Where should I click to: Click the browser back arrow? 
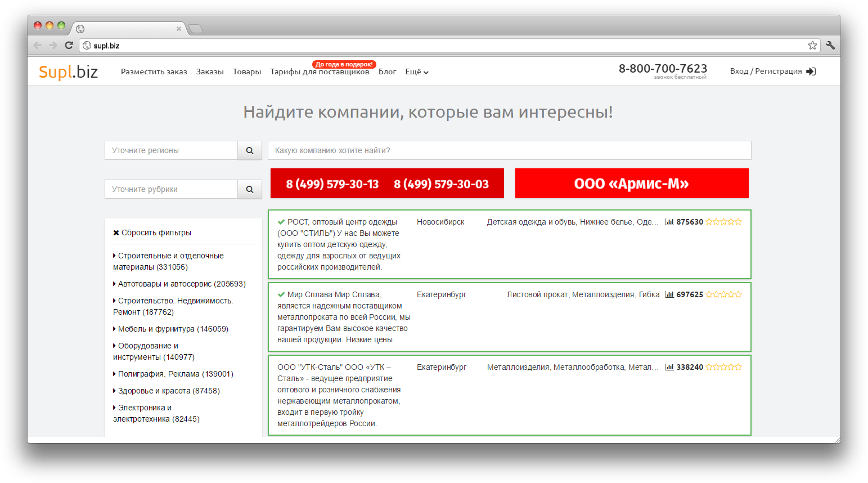click(38, 46)
